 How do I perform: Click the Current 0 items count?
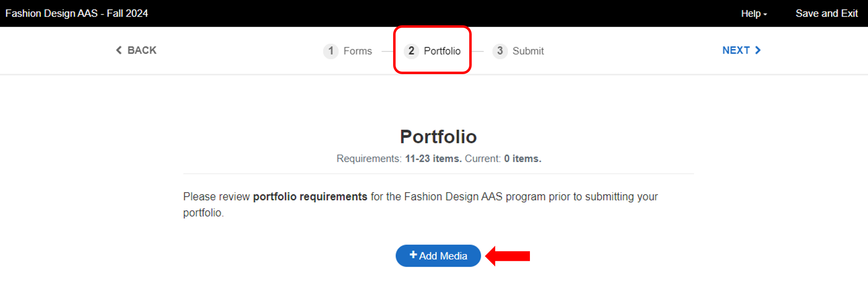pyautogui.click(x=522, y=159)
